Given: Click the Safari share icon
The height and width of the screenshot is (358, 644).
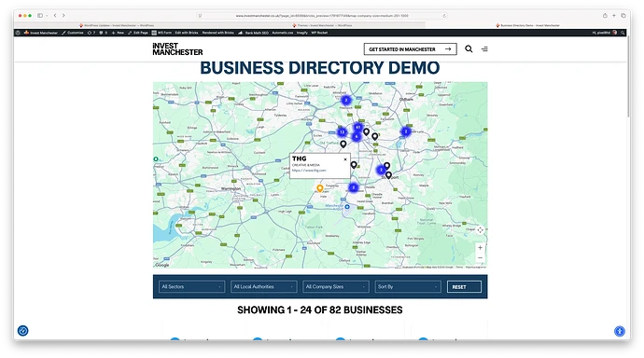Looking at the screenshot, I should [605, 16].
